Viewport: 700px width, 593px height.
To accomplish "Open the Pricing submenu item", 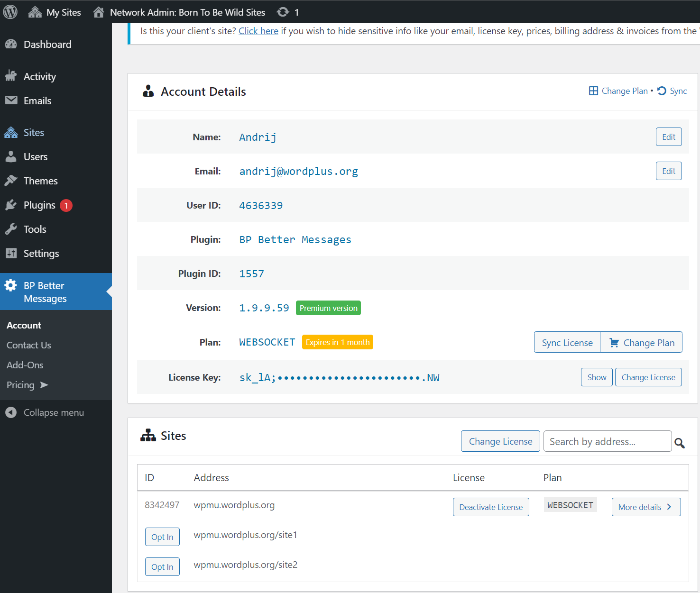I will pyautogui.click(x=20, y=385).
